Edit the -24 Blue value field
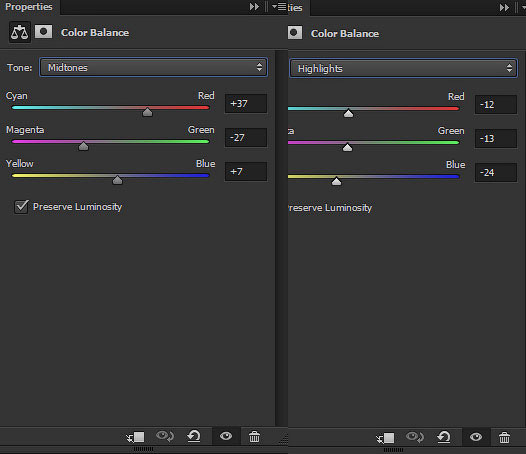 (496, 172)
